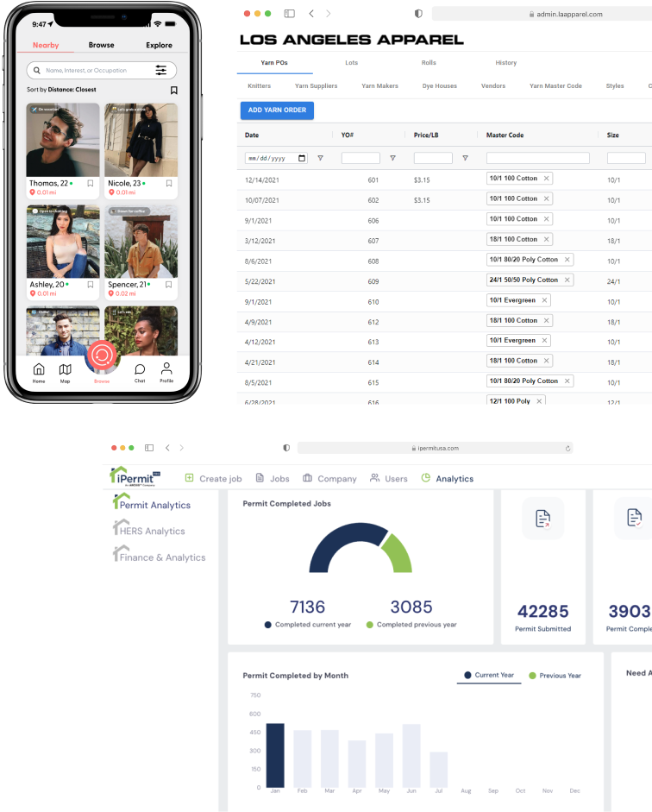Open the filter sliders icon in search bar
This screenshot has height=812, width=652.
161,71
